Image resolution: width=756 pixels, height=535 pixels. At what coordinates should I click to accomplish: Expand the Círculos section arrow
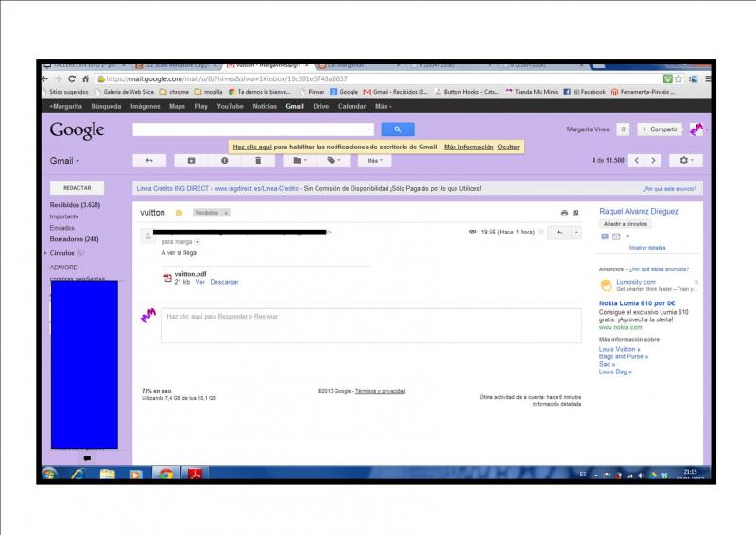tap(45, 253)
